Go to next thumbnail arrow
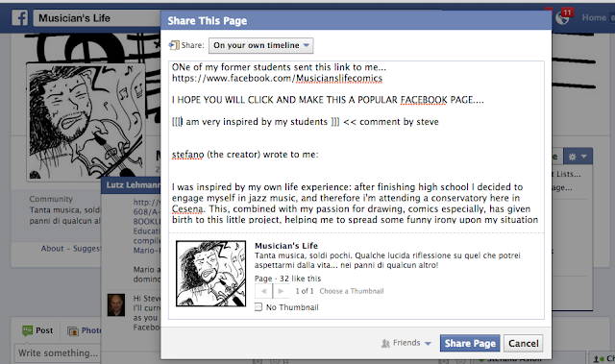This screenshot has width=615, height=364. pos(281,291)
